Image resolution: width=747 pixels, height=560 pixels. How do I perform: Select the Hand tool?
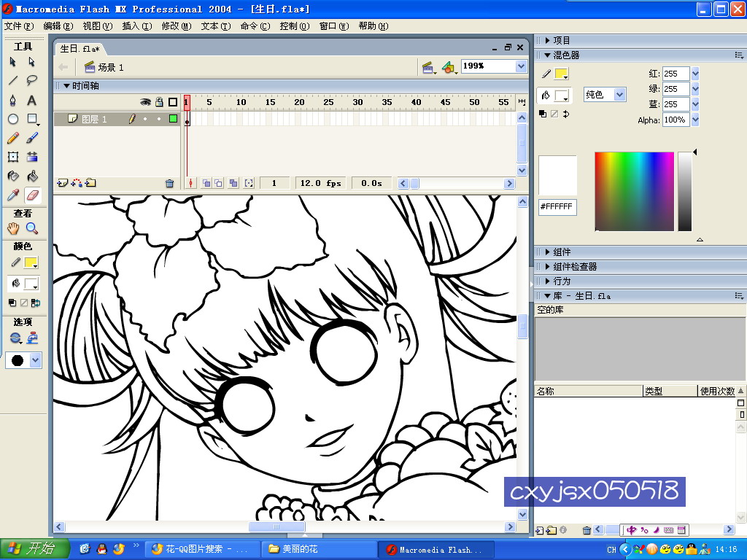tap(13, 228)
